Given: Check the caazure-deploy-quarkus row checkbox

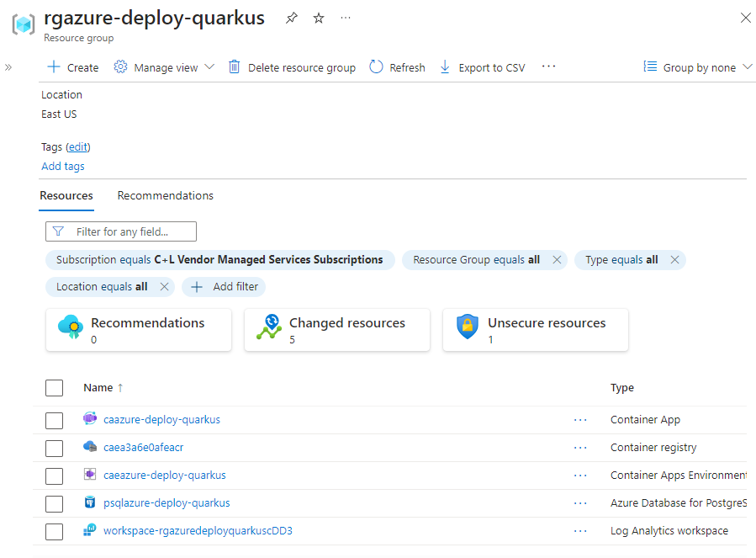Looking at the screenshot, I should click(x=54, y=419).
